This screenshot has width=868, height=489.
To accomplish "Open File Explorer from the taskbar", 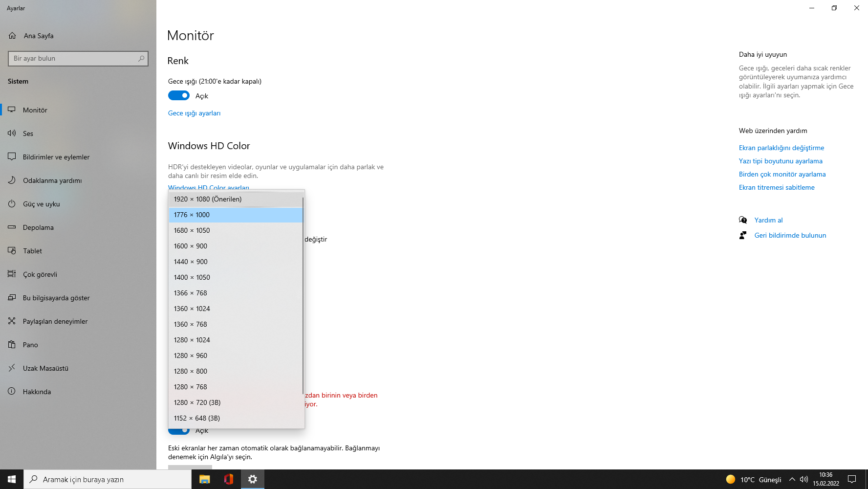I will [x=205, y=479].
